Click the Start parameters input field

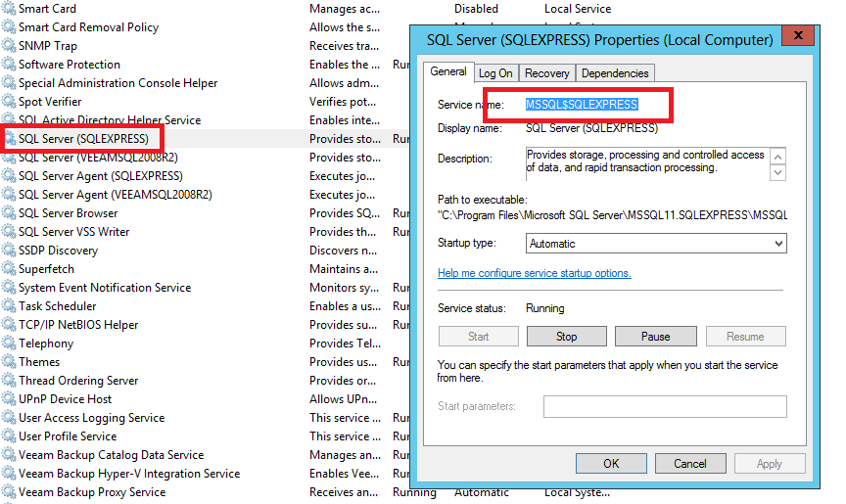pyautogui.click(x=665, y=406)
